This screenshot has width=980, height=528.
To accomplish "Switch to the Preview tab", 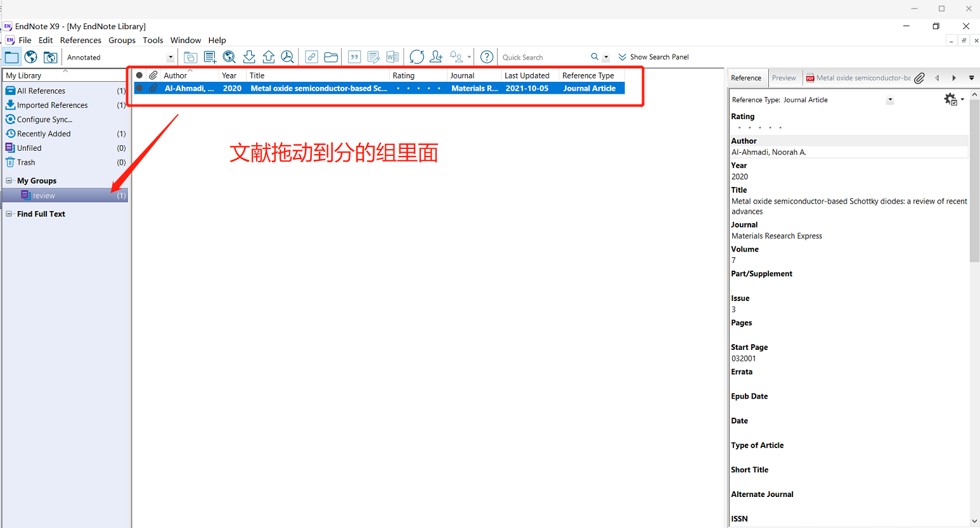I will [784, 77].
